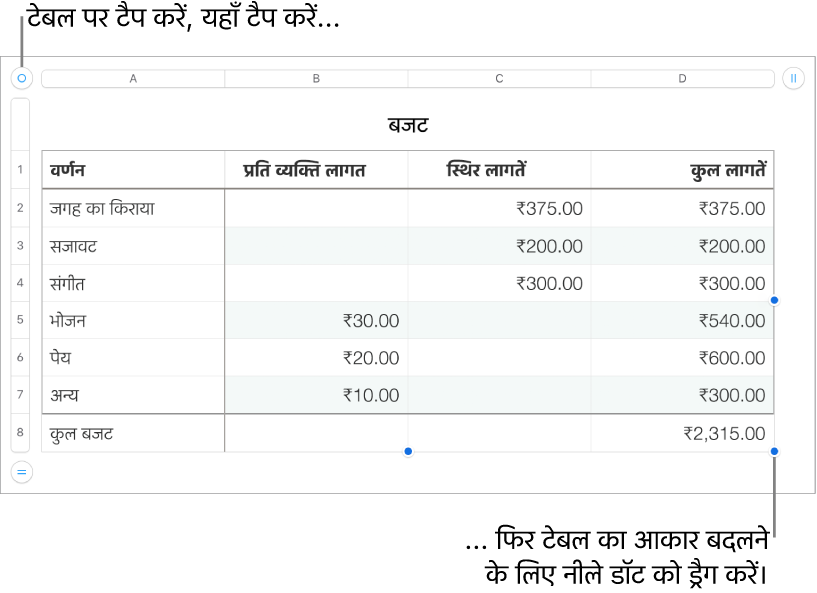Select column A header
This screenshot has height=593, width=817.
coord(133,79)
